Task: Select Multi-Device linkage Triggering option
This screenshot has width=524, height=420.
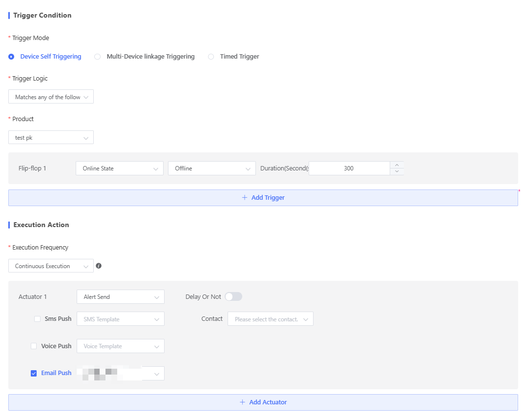Action: [x=97, y=57]
